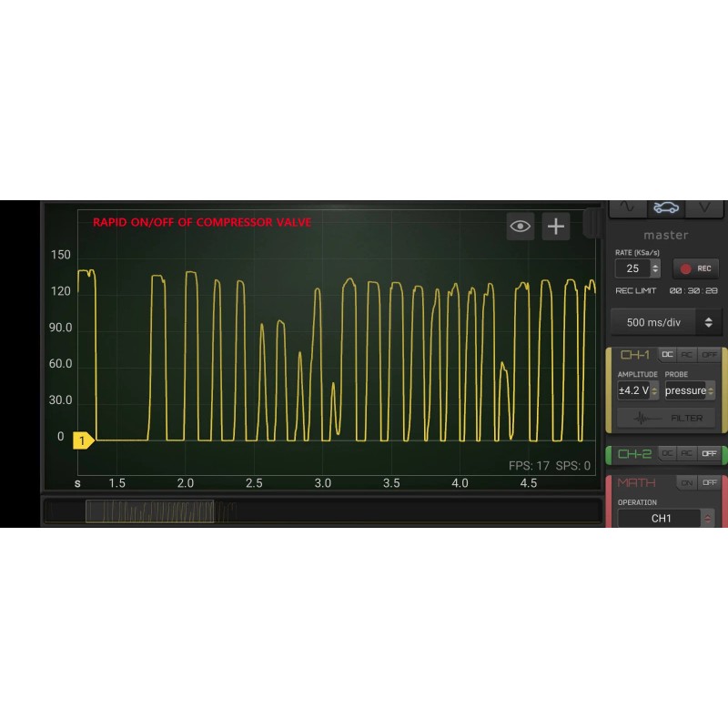Turn CH-1 OFF
This screenshot has height=728, width=728.
[x=709, y=355]
